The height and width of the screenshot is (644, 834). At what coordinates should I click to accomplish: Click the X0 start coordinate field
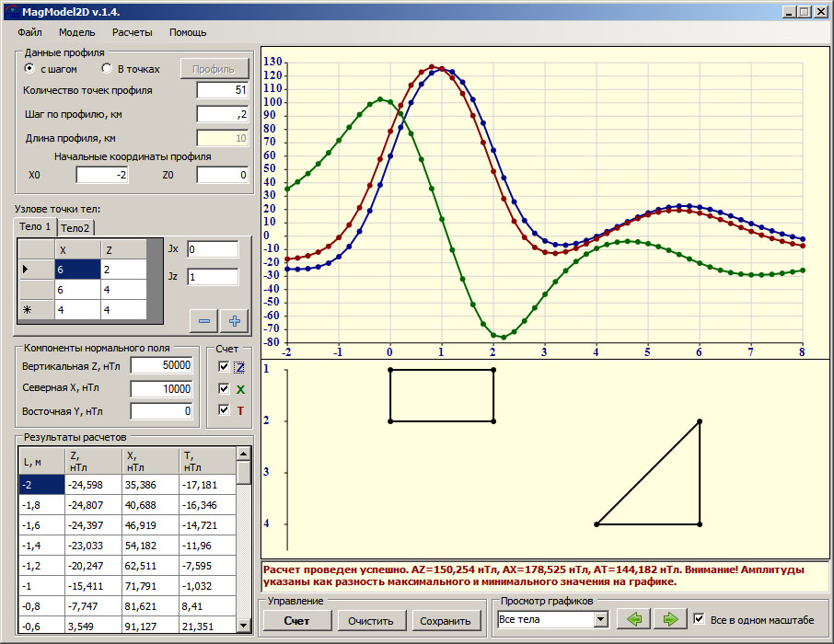click(x=102, y=175)
